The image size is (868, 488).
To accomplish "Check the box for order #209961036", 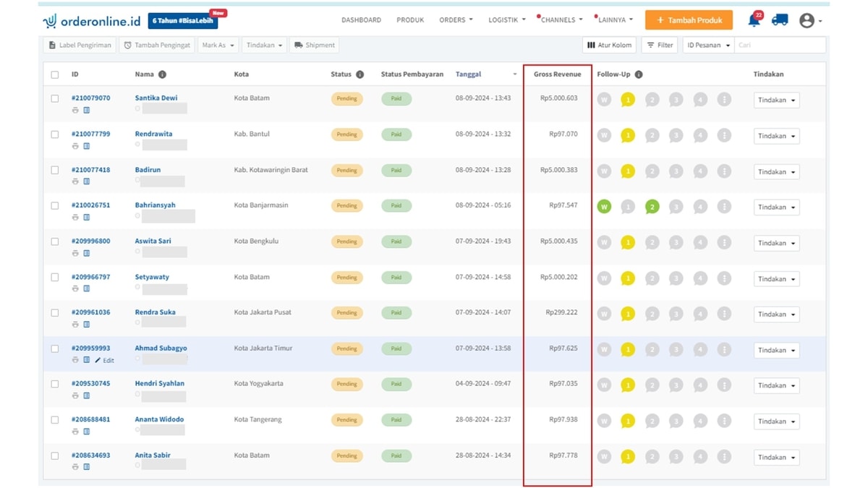I will coord(55,313).
